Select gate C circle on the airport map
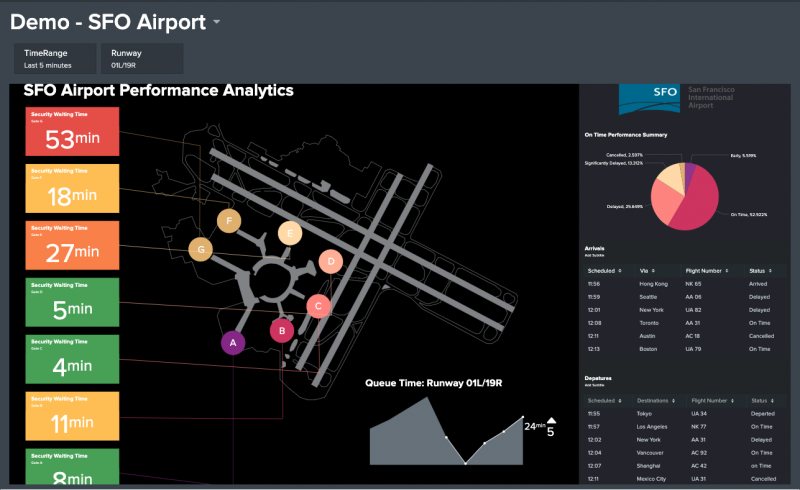The width and height of the screenshot is (800, 490). point(318,306)
